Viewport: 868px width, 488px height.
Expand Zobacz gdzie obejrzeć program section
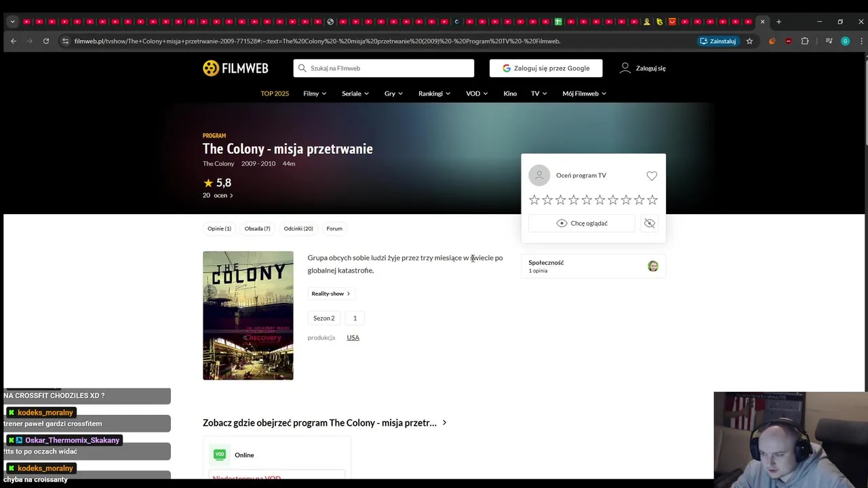[325, 423]
